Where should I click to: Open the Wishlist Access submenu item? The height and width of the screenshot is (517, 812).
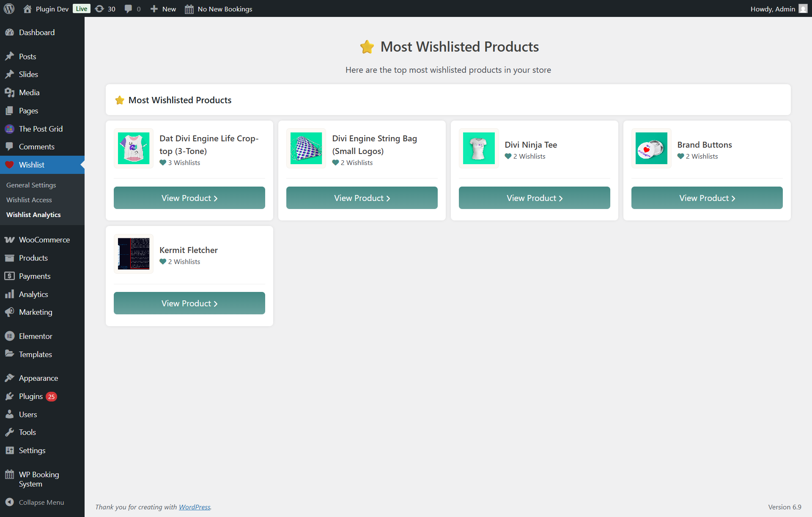pyautogui.click(x=29, y=200)
